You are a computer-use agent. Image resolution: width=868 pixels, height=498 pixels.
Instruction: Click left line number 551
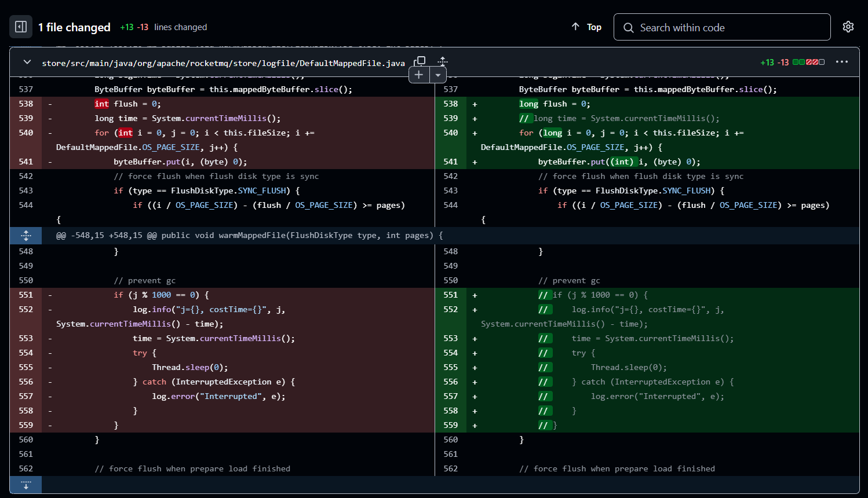(x=26, y=295)
